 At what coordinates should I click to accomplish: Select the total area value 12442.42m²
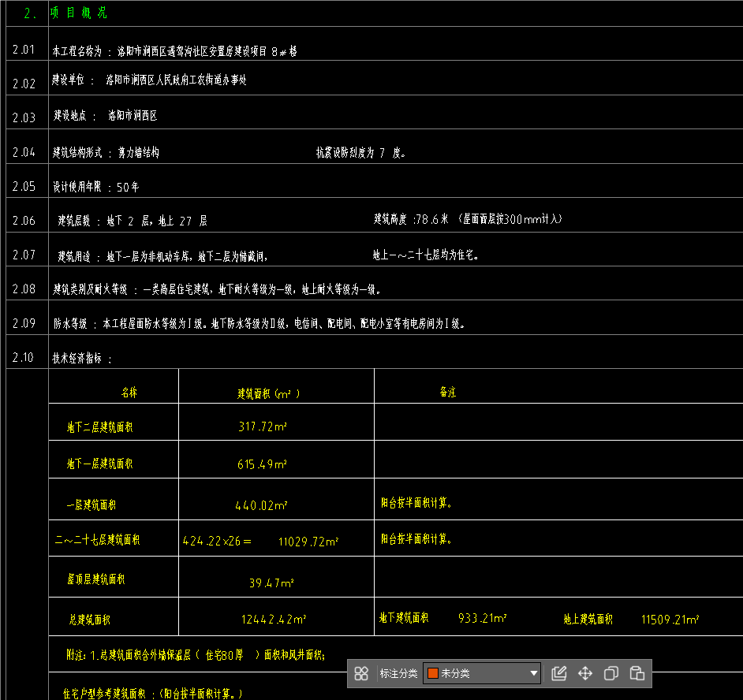[274, 619]
